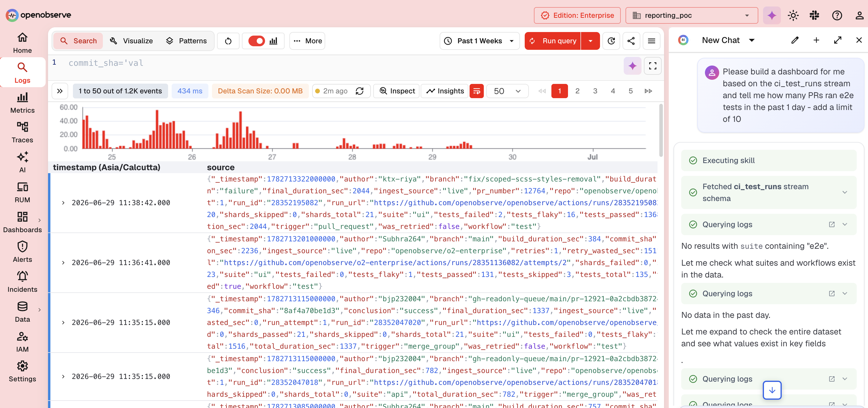Expand query editor to fullscreen
Viewport: 868px width, 408px height.
[x=652, y=66]
